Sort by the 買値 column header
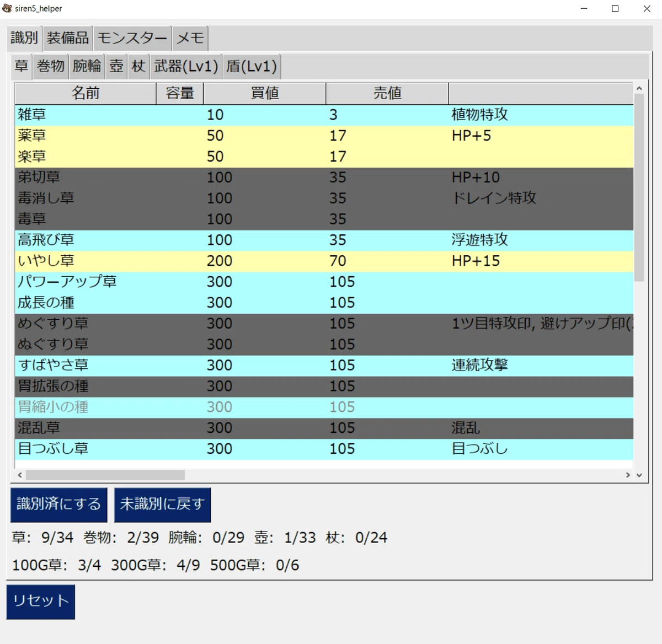662x644 pixels. (265, 93)
